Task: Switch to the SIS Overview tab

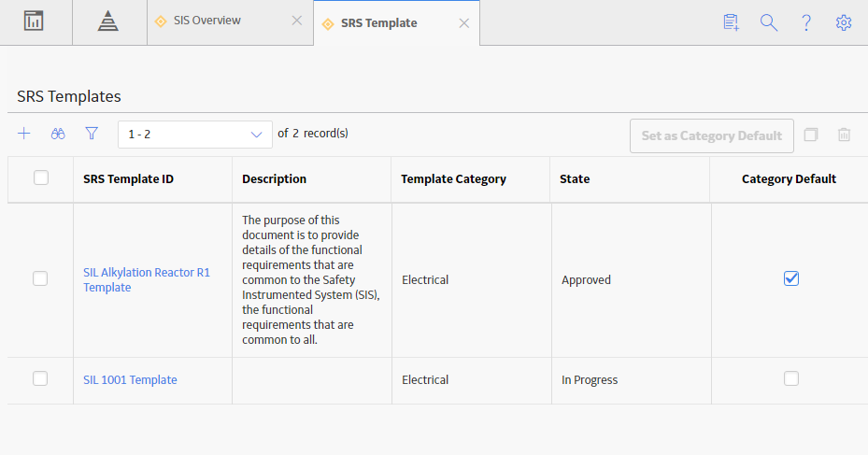Action: point(207,21)
